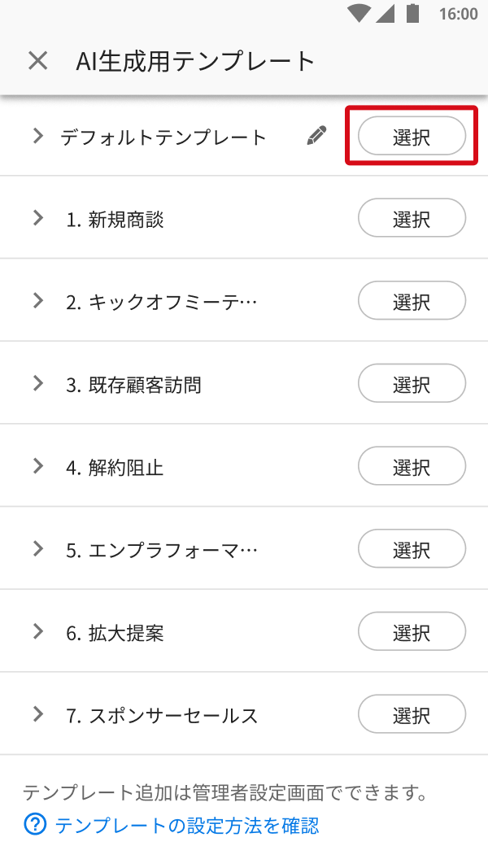488x868 pixels.
Task: Expand the 5. エンプラフォーマ… template
Action: (37, 549)
